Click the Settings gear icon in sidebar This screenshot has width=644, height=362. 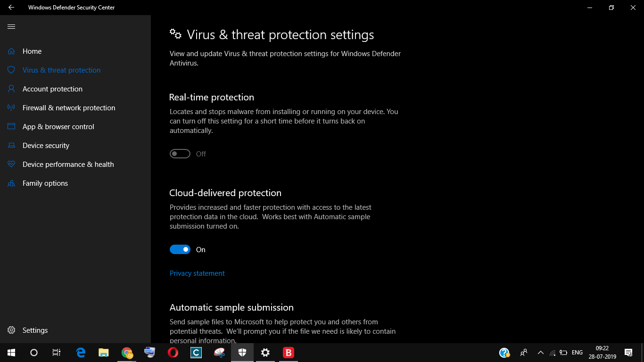pos(11,330)
